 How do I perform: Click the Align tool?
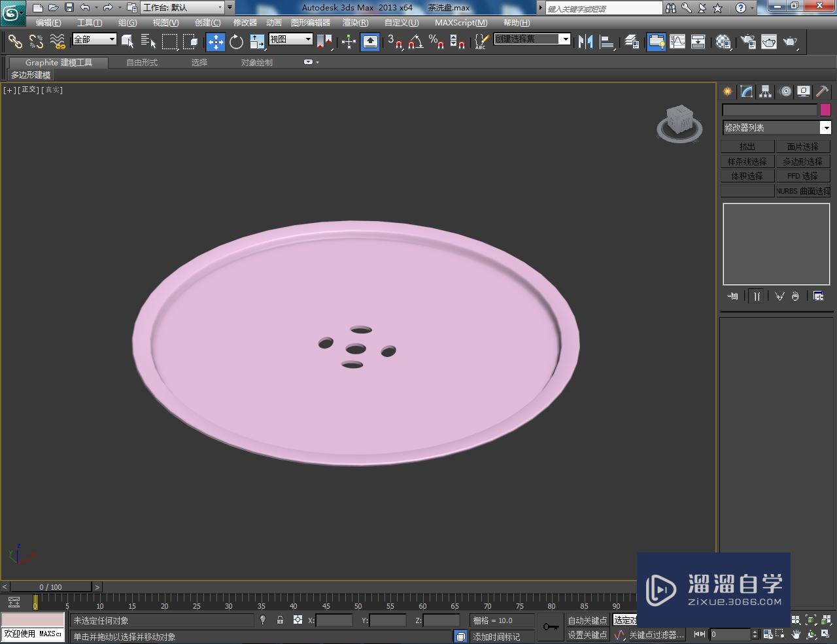point(607,42)
